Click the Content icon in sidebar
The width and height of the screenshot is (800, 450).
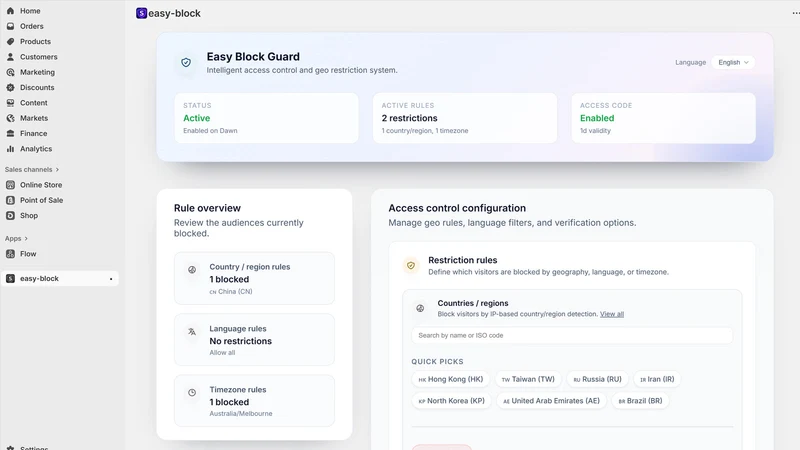click(10, 103)
